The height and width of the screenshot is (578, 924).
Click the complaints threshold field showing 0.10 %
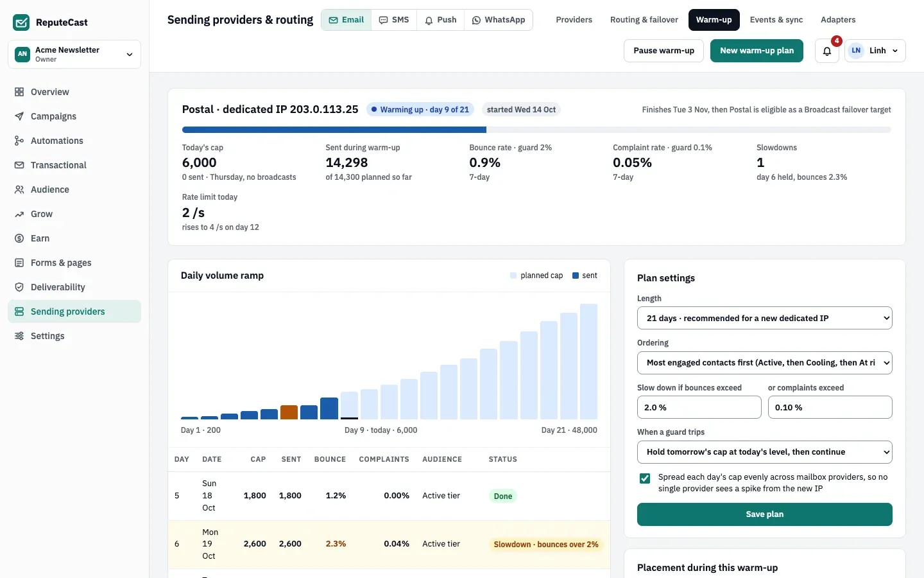pyautogui.click(x=830, y=407)
